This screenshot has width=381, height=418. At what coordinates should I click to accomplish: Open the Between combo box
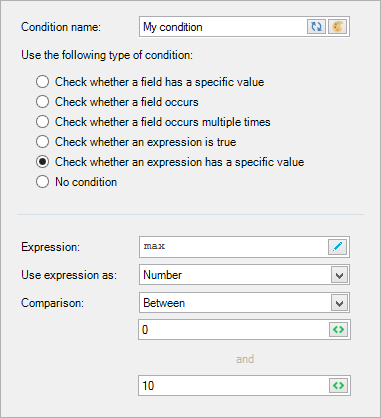[244, 303]
